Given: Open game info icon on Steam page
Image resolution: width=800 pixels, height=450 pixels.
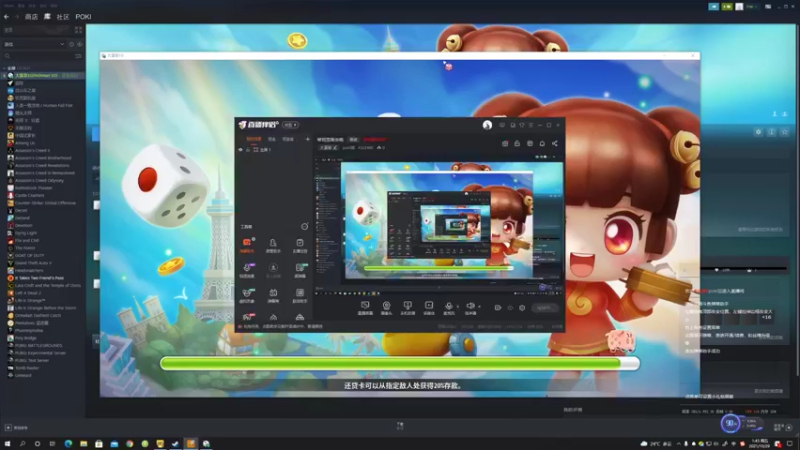Looking at the screenshot, I should pos(771,132).
